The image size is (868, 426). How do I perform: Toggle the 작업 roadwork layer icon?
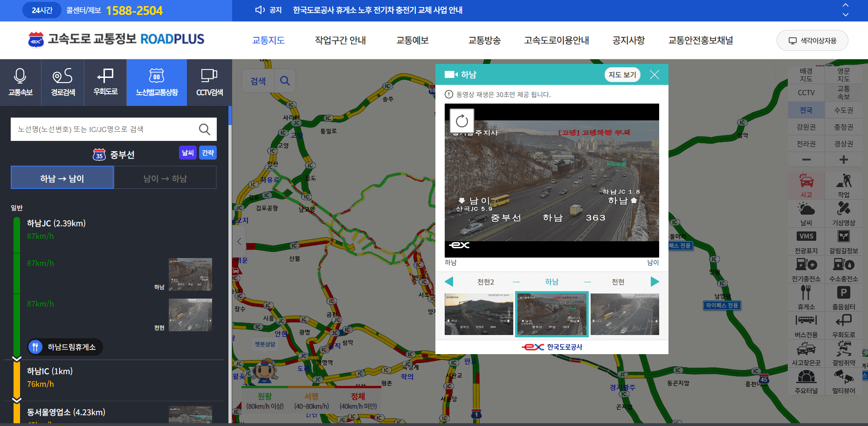[x=844, y=185]
